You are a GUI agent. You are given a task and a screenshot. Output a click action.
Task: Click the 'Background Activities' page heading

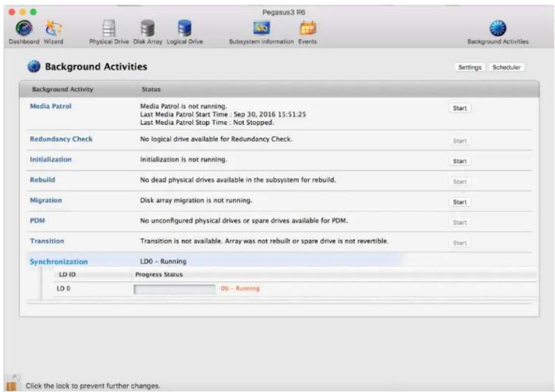[96, 67]
